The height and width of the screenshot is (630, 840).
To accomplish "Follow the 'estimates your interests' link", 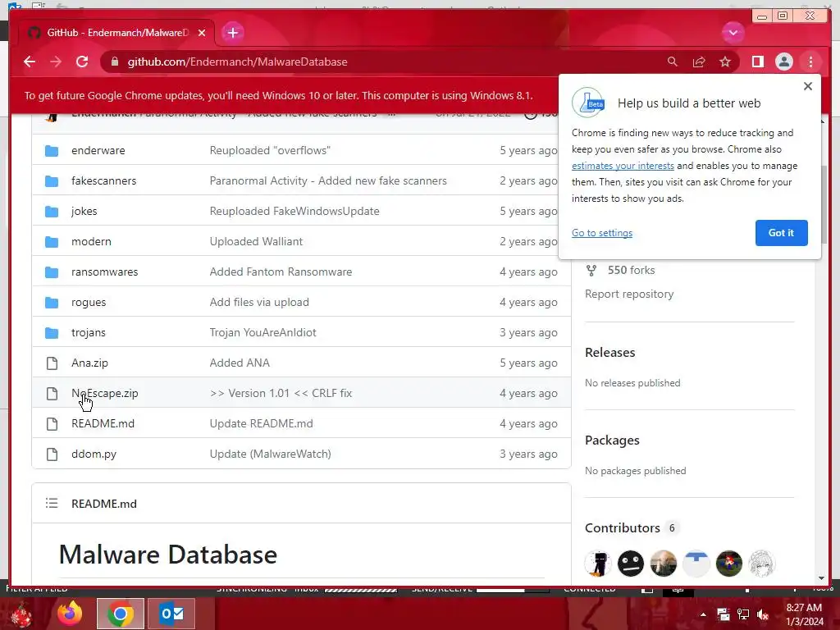I will (623, 166).
